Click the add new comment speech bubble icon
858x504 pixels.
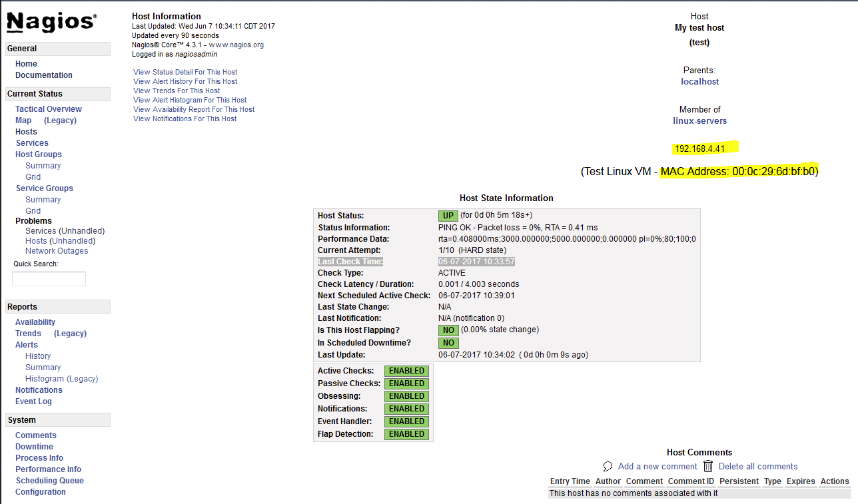click(x=608, y=466)
